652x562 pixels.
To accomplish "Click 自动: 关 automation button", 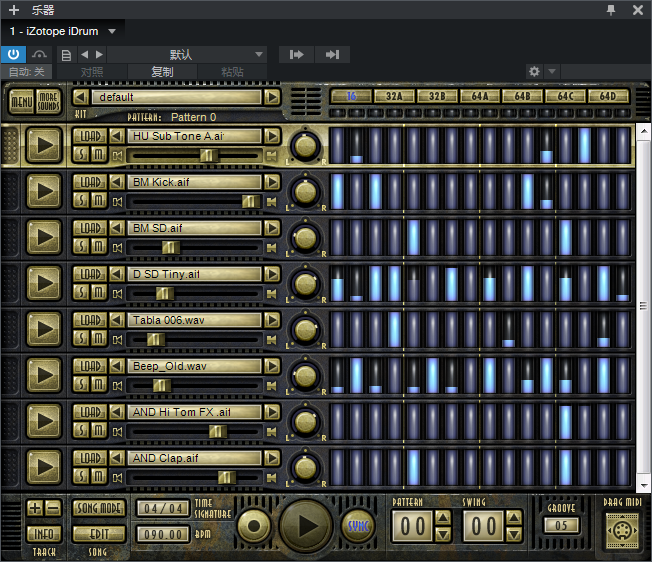I will point(27,72).
